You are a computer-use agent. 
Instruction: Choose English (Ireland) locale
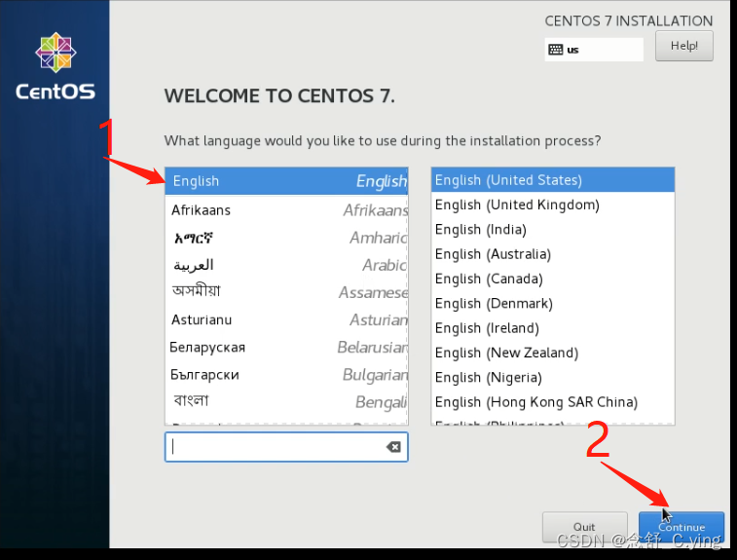pos(553,328)
